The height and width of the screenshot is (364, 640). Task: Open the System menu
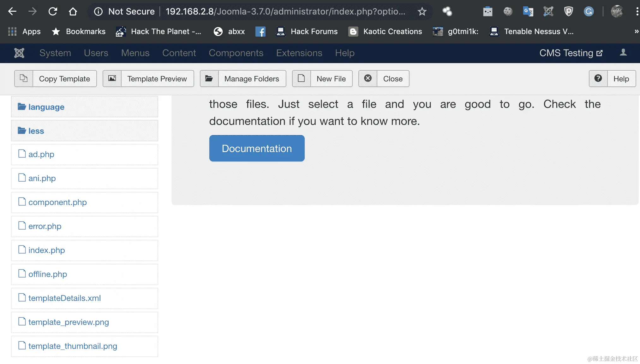coord(55,53)
